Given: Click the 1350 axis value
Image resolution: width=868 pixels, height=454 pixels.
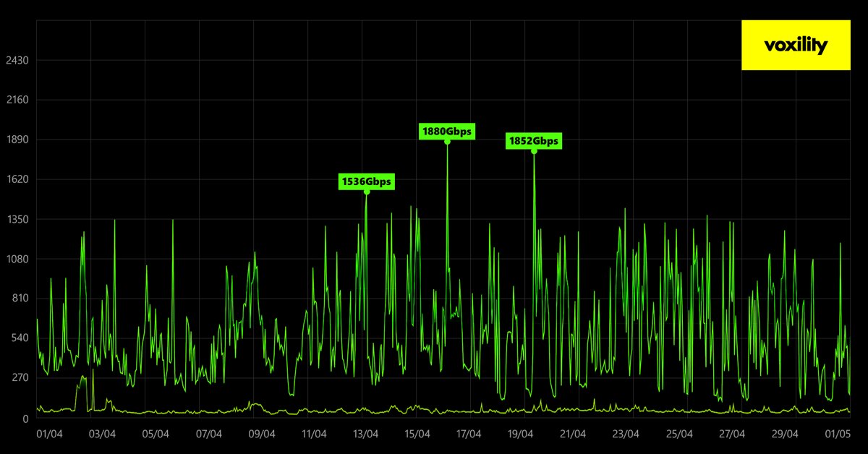Looking at the screenshot, I should 16,219.
